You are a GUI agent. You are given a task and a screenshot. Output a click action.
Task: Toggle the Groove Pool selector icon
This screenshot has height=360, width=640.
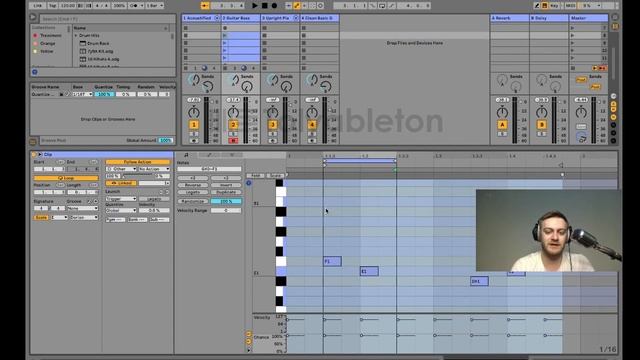[33, 142]
